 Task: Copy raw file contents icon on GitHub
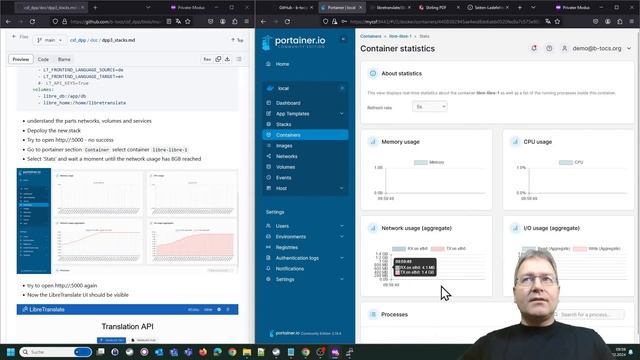pos(218,59)
